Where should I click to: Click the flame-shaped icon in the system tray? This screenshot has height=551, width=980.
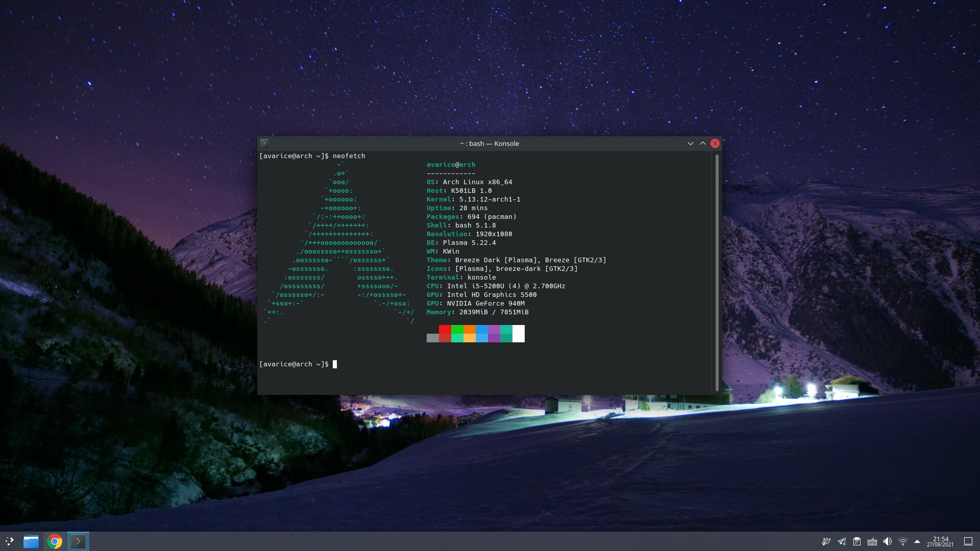tap(826, 541)
